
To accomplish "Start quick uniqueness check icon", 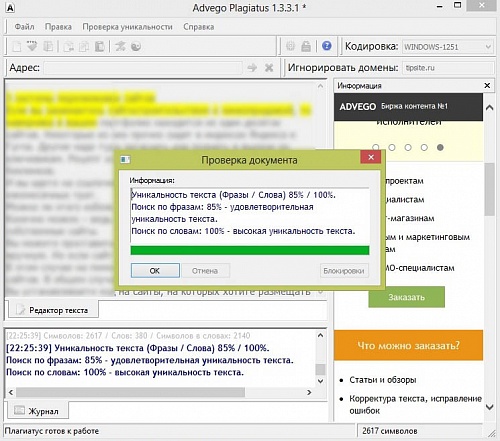I will (120, 46).
